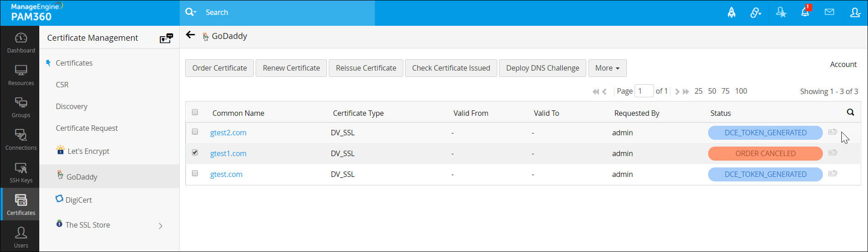The image size is (868, 252).
Task: Open Dashboard from the left sidebar
Action: click(x=21, y=43)
